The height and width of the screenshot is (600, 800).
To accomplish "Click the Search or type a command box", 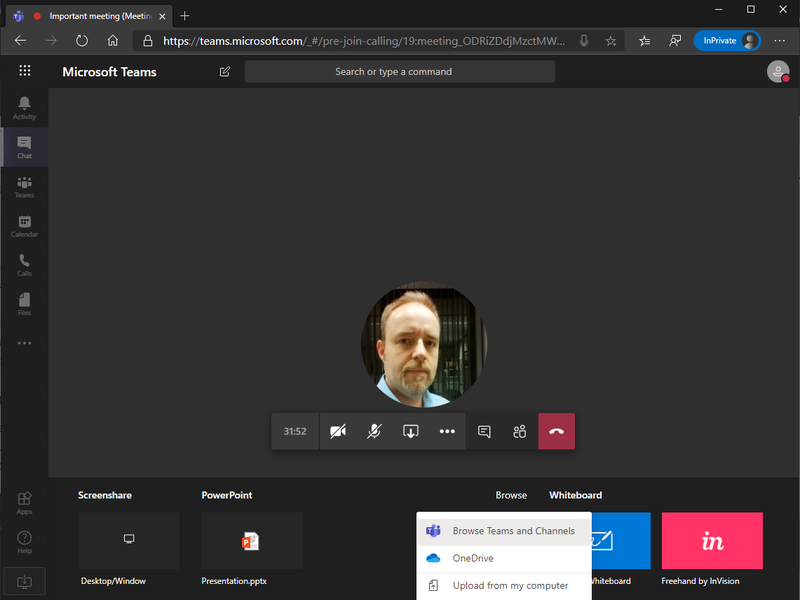I will point(399,71).
